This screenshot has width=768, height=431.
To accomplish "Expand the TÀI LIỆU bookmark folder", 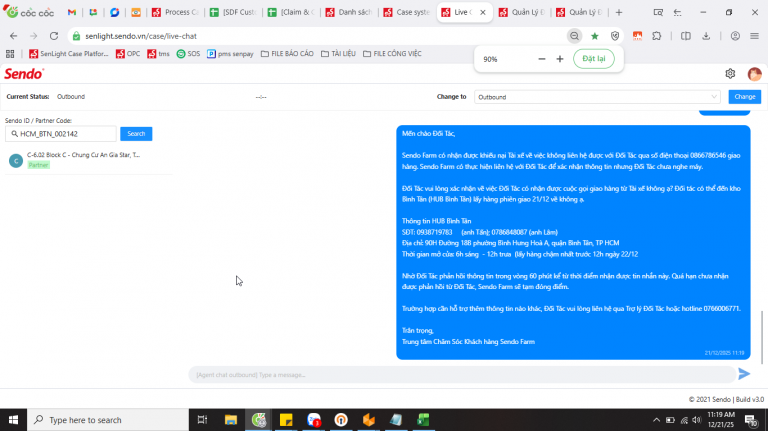I will click(338, 54).
